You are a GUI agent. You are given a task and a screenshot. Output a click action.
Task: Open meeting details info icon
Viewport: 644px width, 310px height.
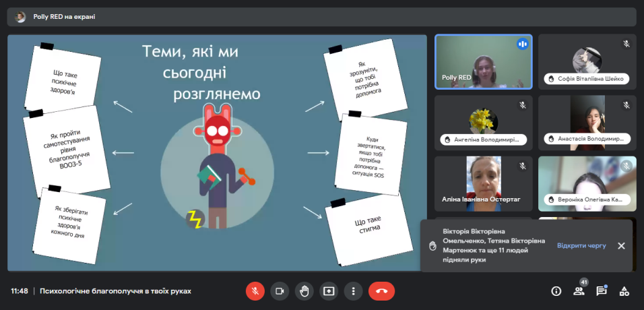[x=556, y=291]
